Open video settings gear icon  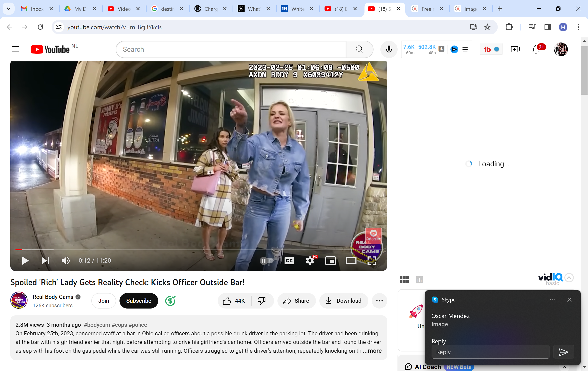click(x=310, y=260)
